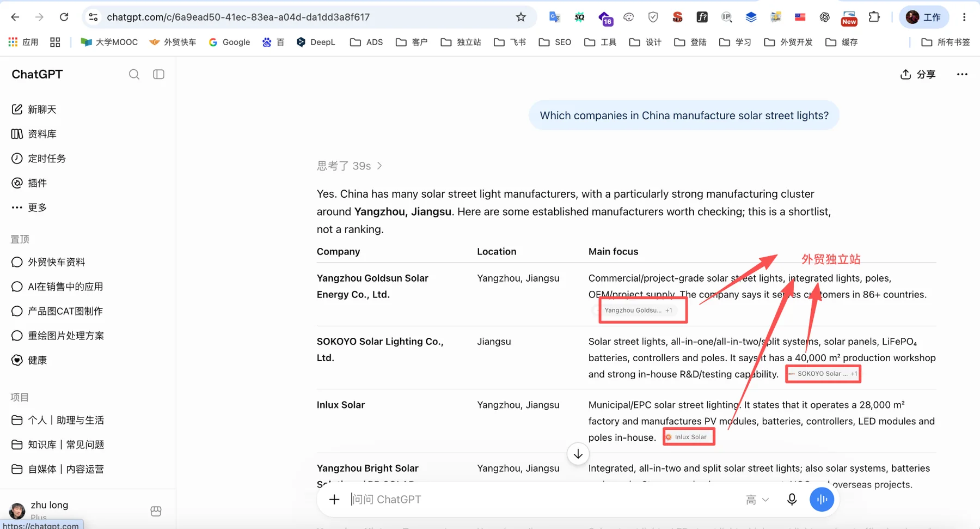Expand the ADS bookmark folder
This screenshot has height=529, width=980.
click(366, 42)
